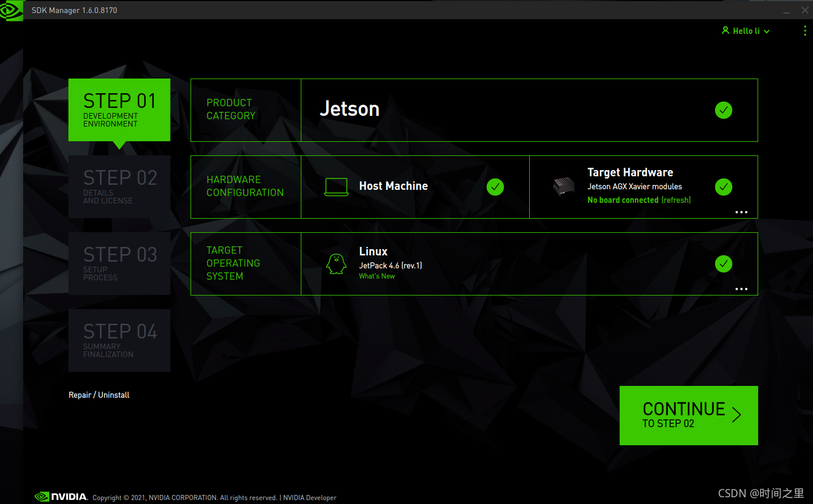Image resolution: width=813 pixels, height=504 pixels.
Task: Click the JetPack 4.6 (rev.1) version text
Action: tap(391, 266)
